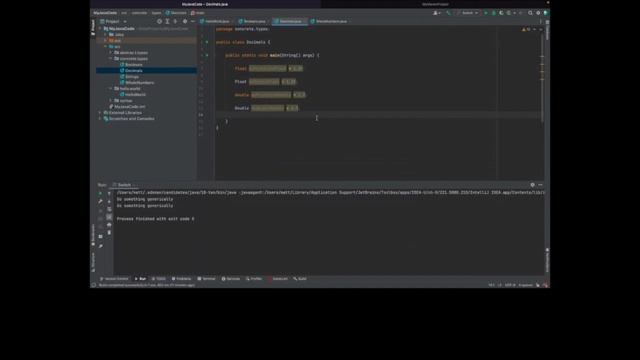Click the editor vertical scrollbar
The width and height of the screenshot is (640, 360).
(x=542, y=78)
